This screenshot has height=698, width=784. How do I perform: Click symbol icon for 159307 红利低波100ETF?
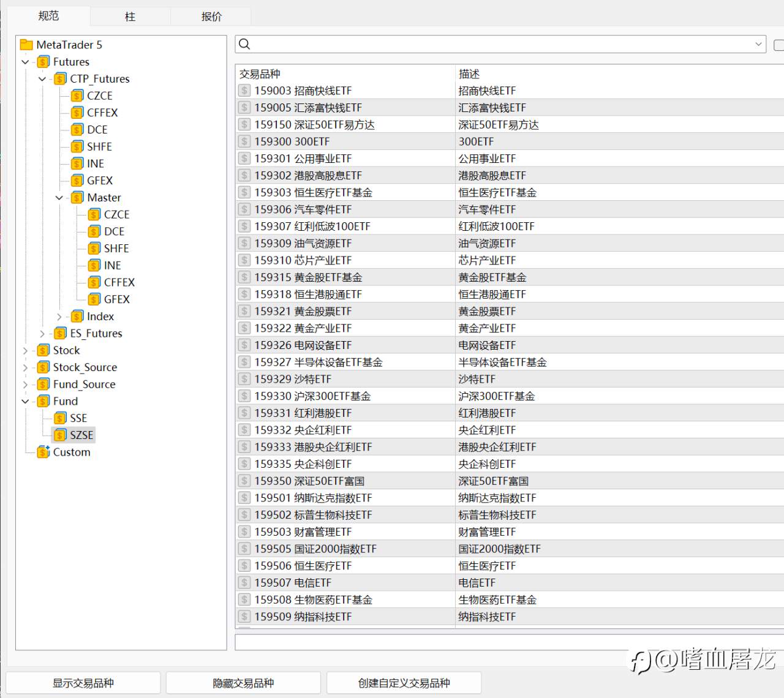pos(244,227)
